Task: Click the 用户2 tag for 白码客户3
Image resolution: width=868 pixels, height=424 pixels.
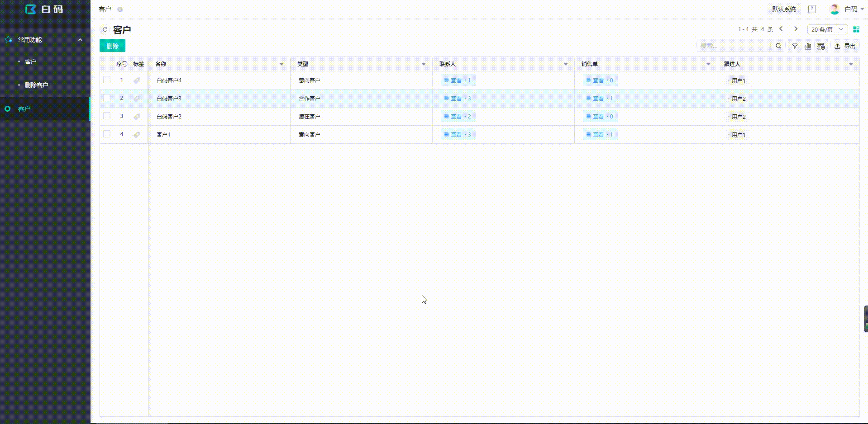Action: click(x=737, y=99)
